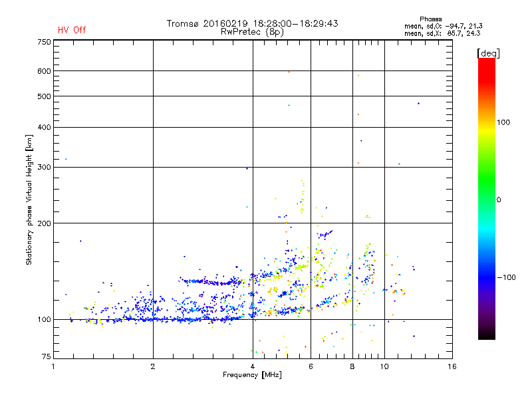Click the x-axis '10' tick label
The width and height of the screenshot is (532, 399).
tap(384, 366)
